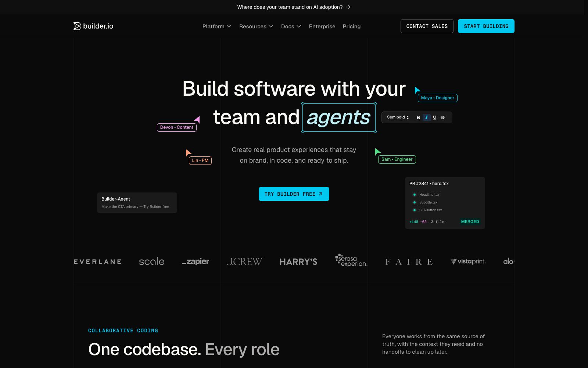Click the MERGED status label
This screenshot has height=368, width=588.
click(470, 222)
